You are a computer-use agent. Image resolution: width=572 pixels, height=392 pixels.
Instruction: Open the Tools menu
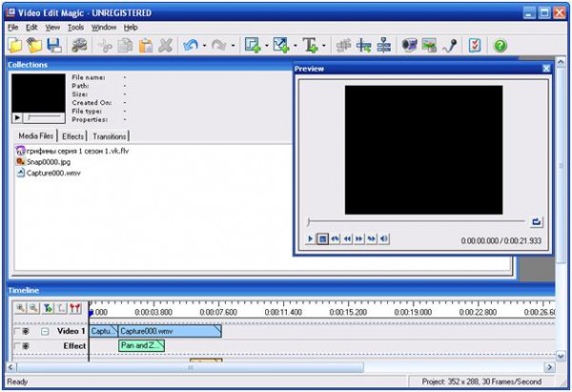pyautogui.click(x=75, y=28)
